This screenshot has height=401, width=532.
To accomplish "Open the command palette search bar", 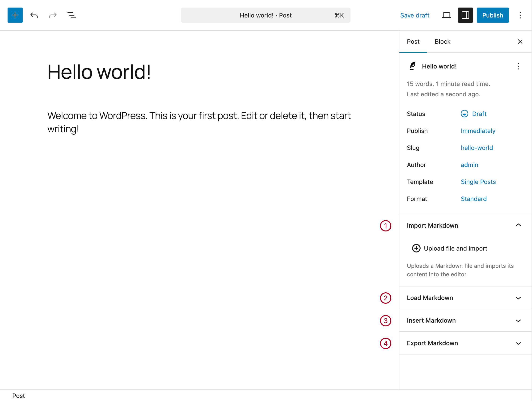I will (x=266, y=15).
